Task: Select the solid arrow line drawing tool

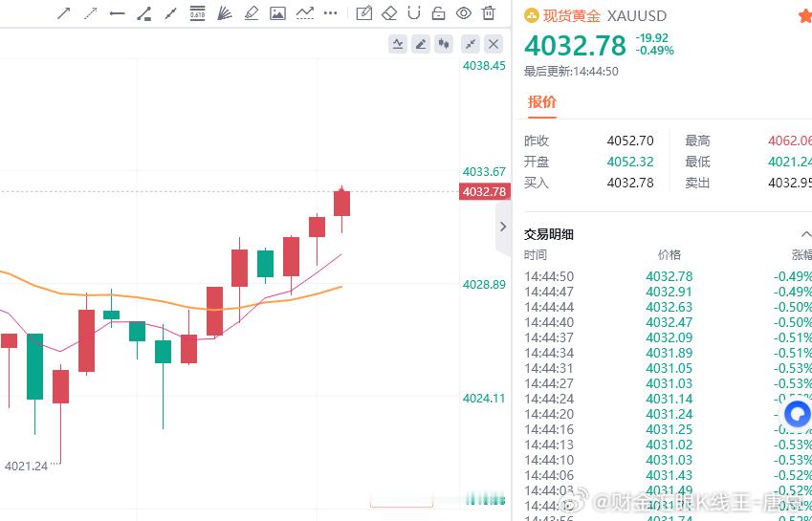Action: 64,13
